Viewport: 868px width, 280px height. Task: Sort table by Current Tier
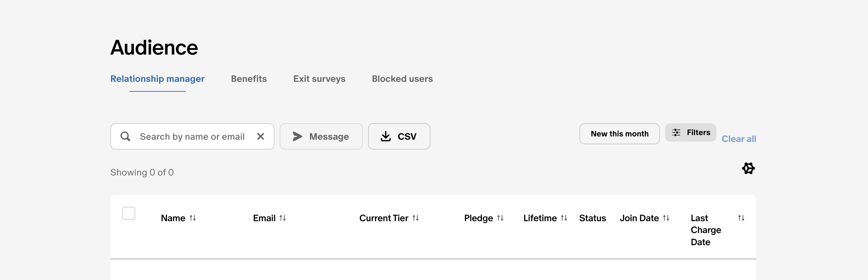pos(416,218)
